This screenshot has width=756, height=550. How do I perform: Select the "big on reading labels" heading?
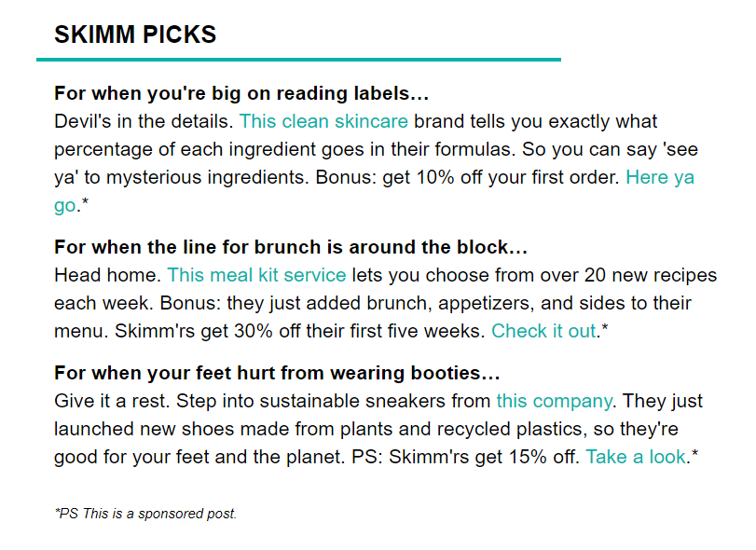click(241, 93)
